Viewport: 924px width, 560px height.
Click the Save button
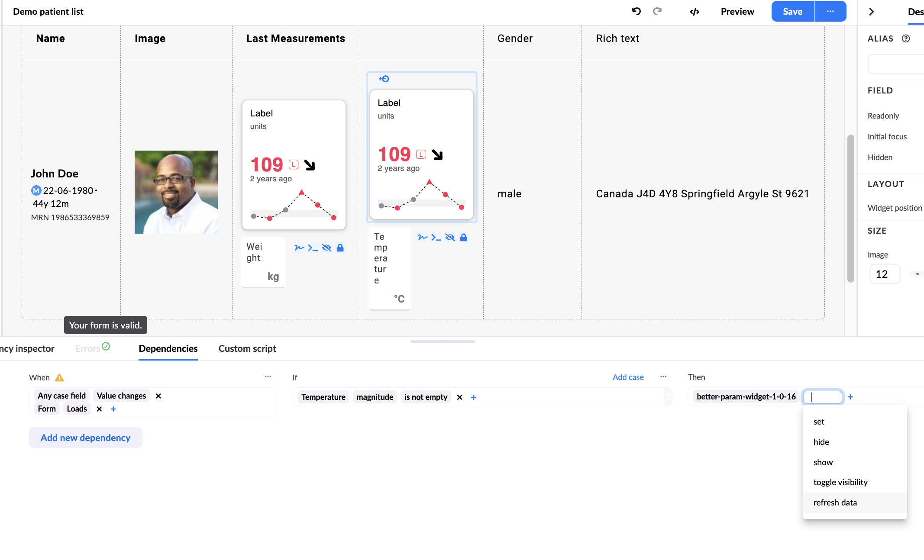coord(792,12)
